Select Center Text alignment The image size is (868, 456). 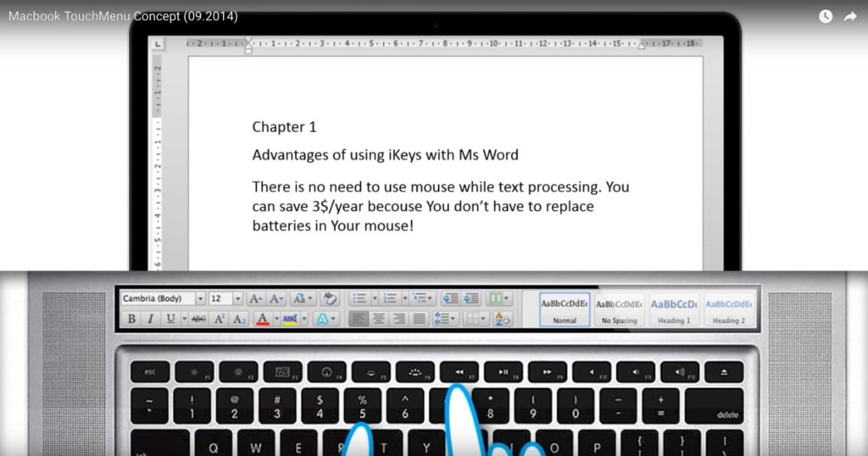[x=379, y=319]
